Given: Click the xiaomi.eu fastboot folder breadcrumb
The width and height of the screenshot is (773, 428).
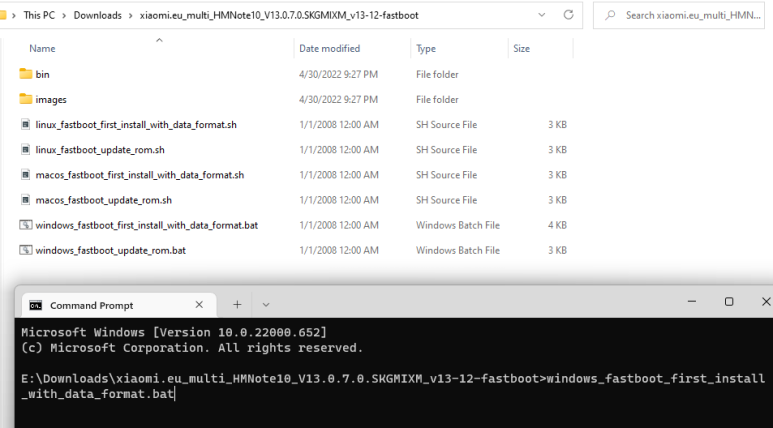Looking at the screenshot, I should [x=279, y=15].
